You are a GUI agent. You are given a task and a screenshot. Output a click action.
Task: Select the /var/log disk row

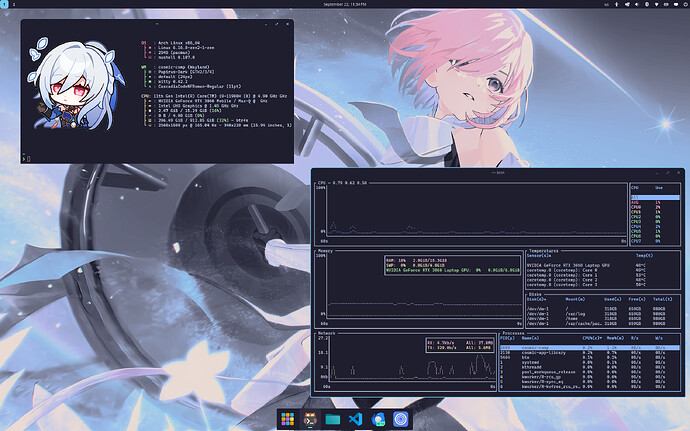coord(603,314)
